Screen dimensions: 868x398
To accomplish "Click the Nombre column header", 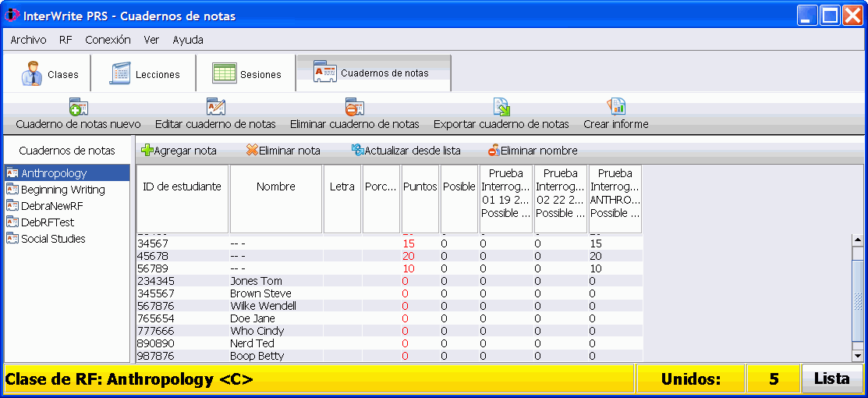I will click(275, 199).
